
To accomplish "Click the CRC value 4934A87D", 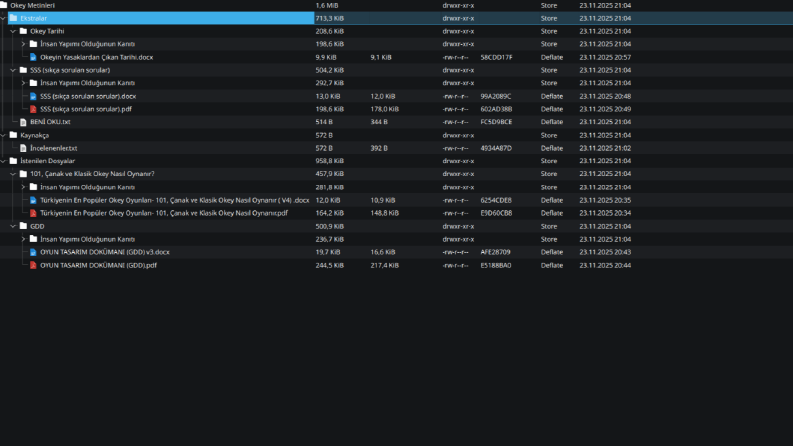I will (496, 148).
